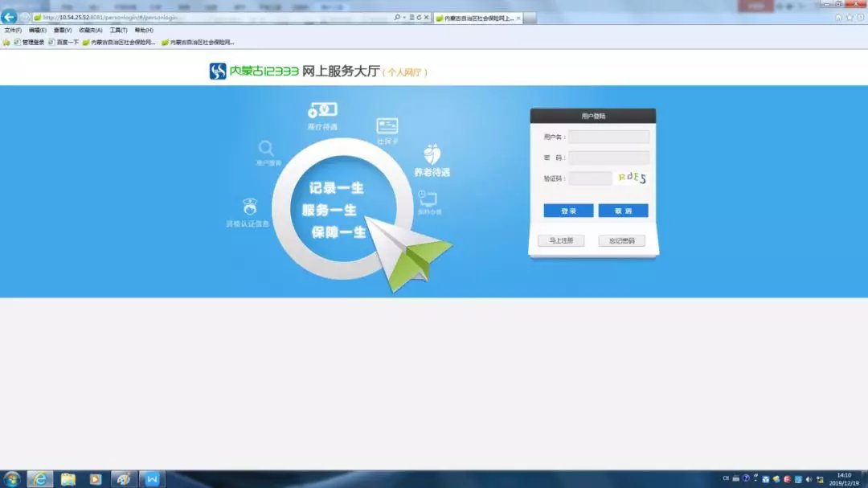Click the tools gear at top right

(x=861, y=18)
